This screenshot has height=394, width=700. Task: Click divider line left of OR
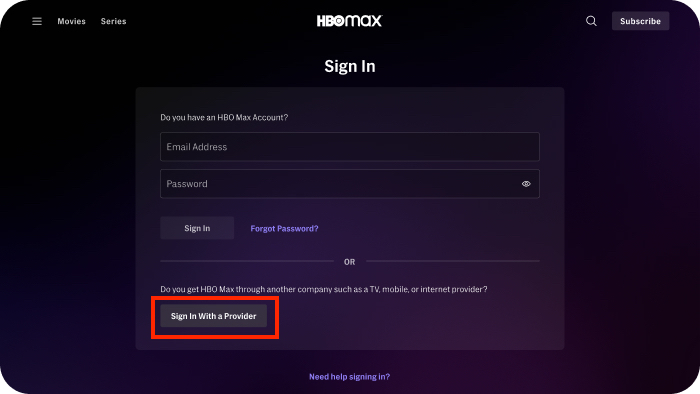pos(247,261)
